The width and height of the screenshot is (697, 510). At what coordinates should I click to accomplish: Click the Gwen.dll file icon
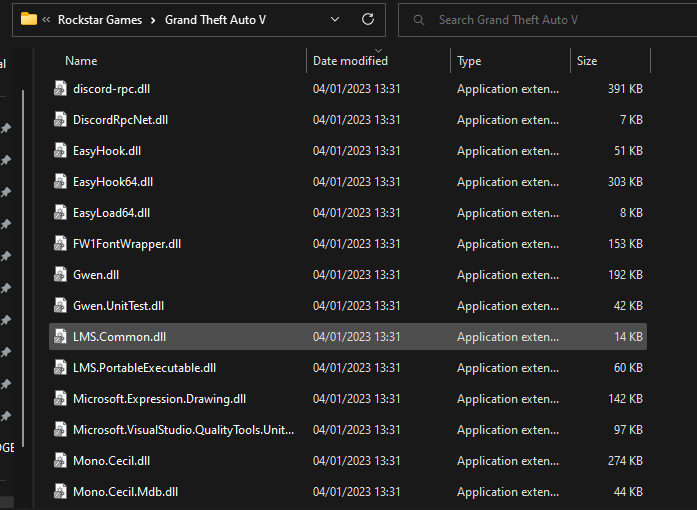[61, 275]
